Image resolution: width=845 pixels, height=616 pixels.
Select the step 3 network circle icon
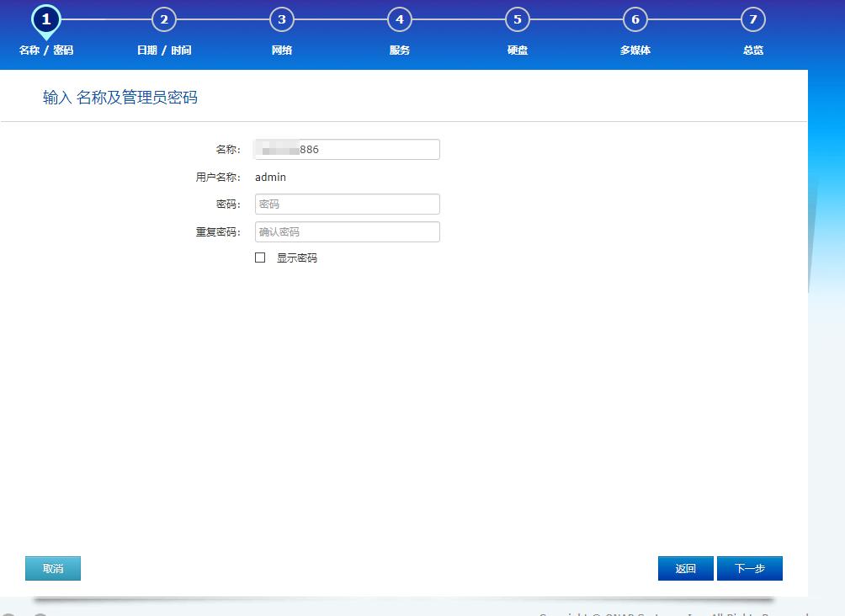(282, 19)
